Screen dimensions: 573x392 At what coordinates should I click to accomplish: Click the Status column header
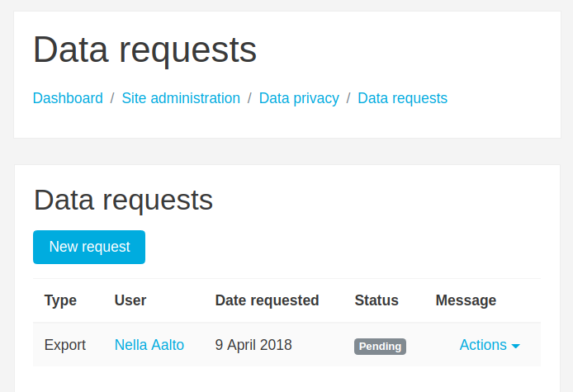376,300
